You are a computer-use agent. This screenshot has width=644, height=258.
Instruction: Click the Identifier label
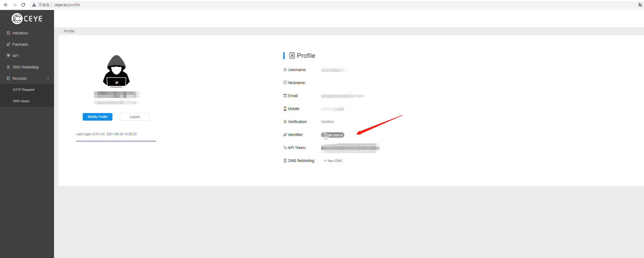(296, 135)
